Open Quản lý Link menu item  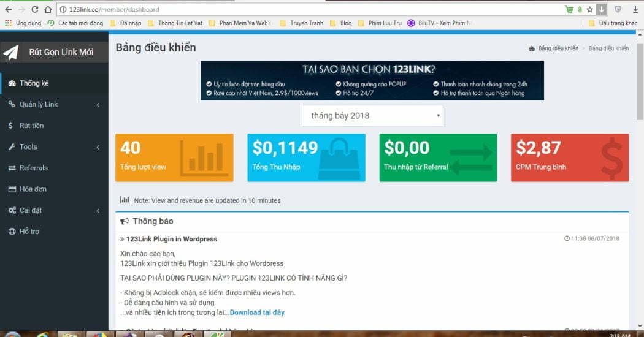[x=54, y=104]
